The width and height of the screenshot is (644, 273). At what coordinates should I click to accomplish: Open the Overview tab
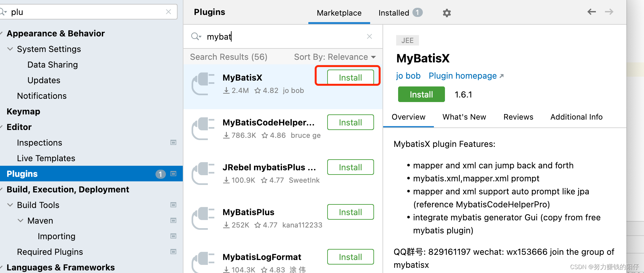(408, 117)
